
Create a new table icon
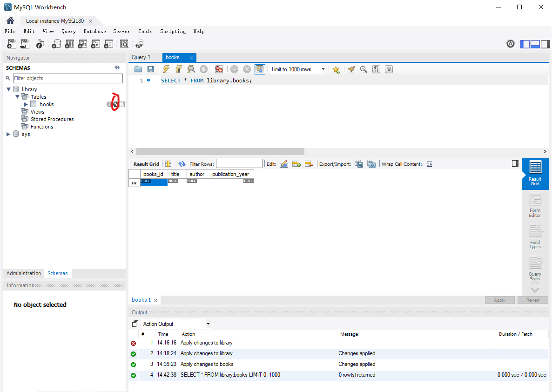click(x=69, y=44)
